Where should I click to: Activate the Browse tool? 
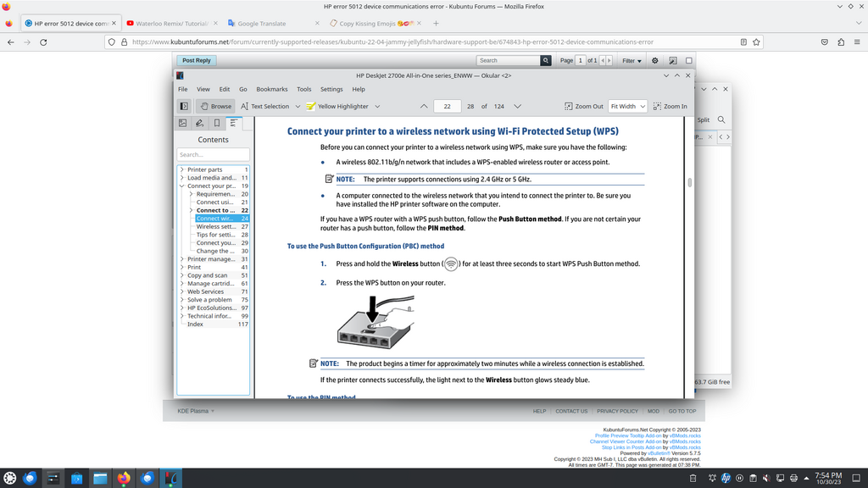pos(215,106)
